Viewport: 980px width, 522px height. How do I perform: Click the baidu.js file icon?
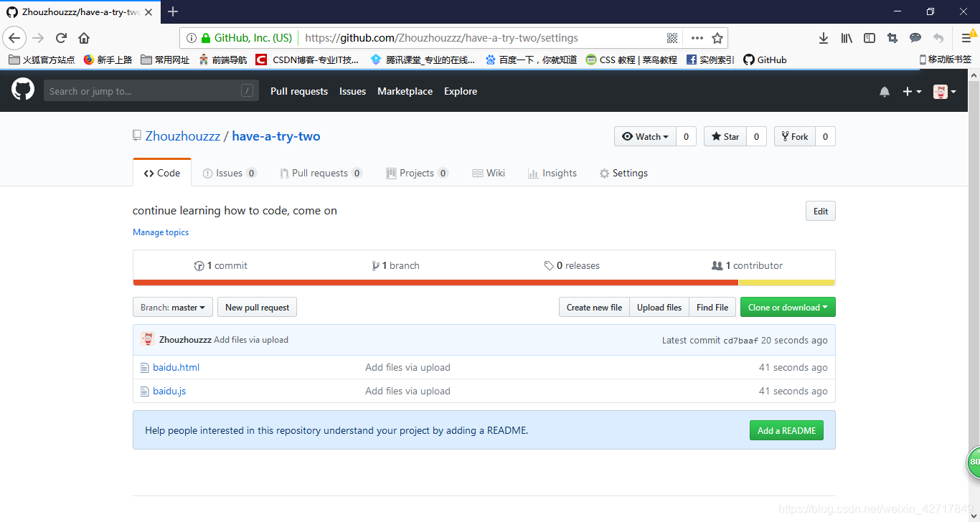click(x=144, y=391)
